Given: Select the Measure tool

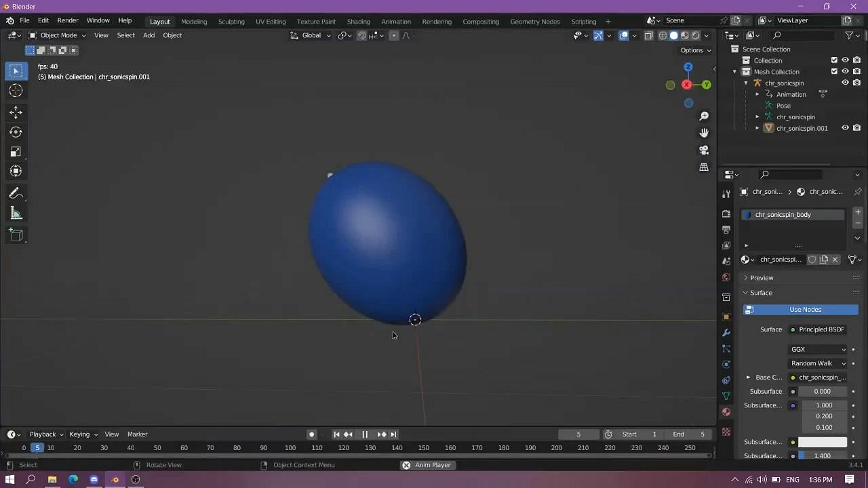Looking at the screenshot, I should [x=16, y=214].
